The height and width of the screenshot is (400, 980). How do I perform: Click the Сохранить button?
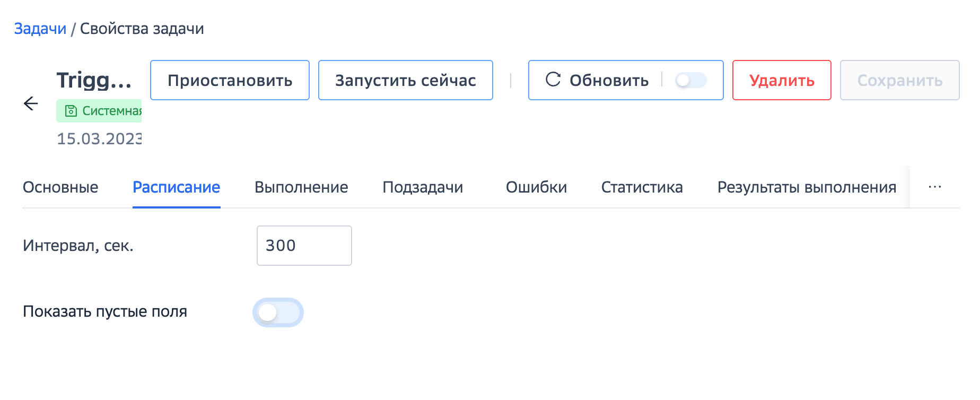[x=899, y=80]
